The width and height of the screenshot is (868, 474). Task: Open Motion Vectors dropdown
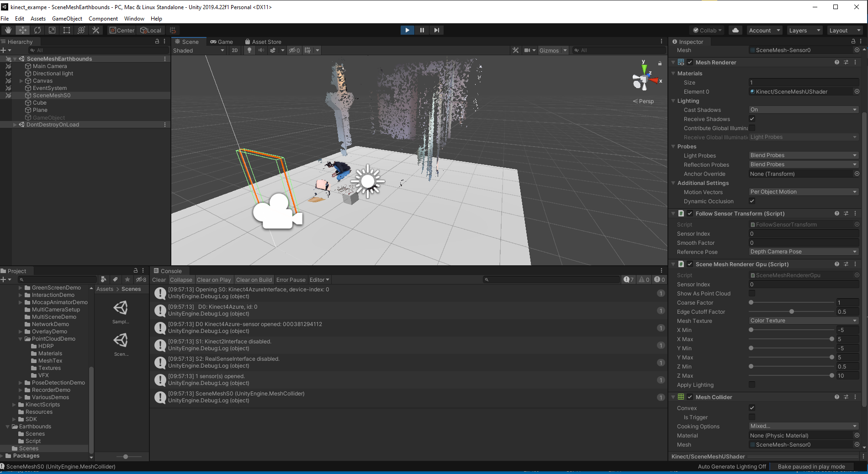click(x=804, y=192)
